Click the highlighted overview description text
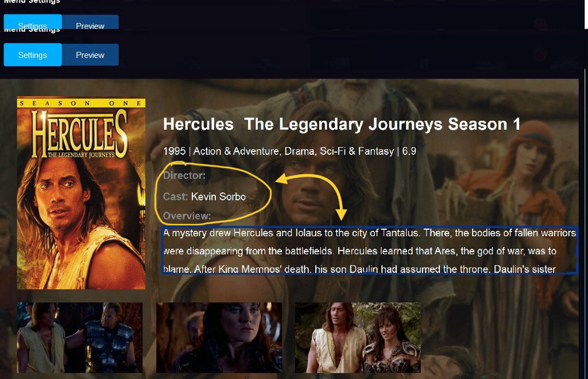Viewport: 588px width, 379px height. 370,250
